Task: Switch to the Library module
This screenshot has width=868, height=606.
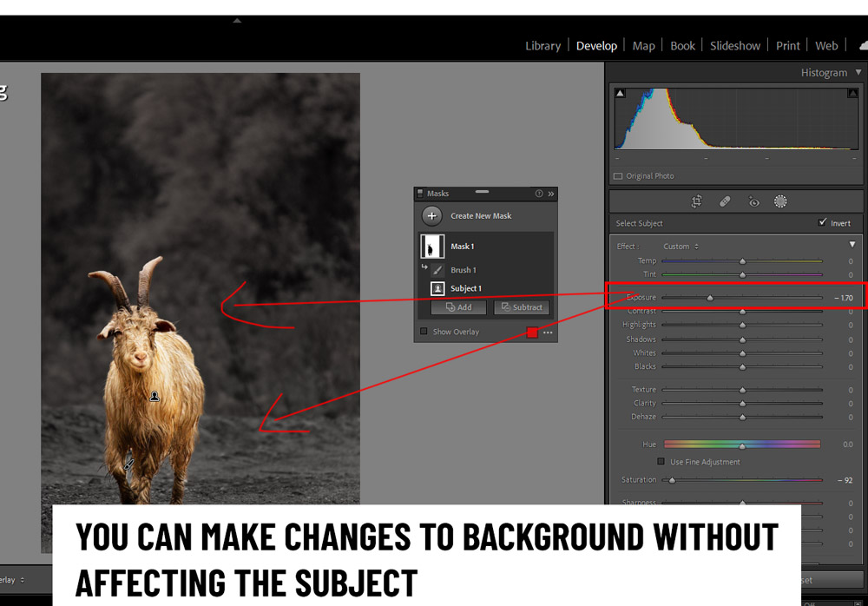Action: click(542, 46)
